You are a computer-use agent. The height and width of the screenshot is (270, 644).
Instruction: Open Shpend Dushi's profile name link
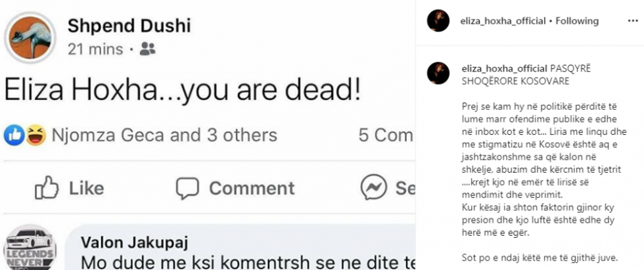click(129, 26)
